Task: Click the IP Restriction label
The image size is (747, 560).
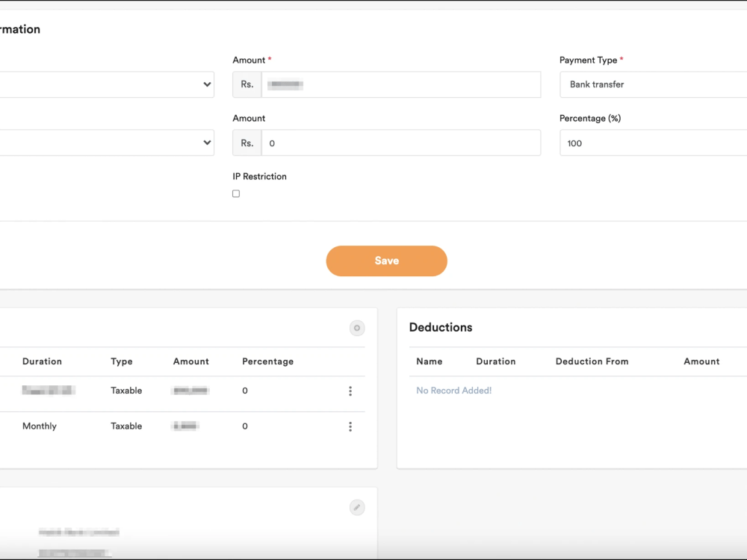Action: [260, 177]
